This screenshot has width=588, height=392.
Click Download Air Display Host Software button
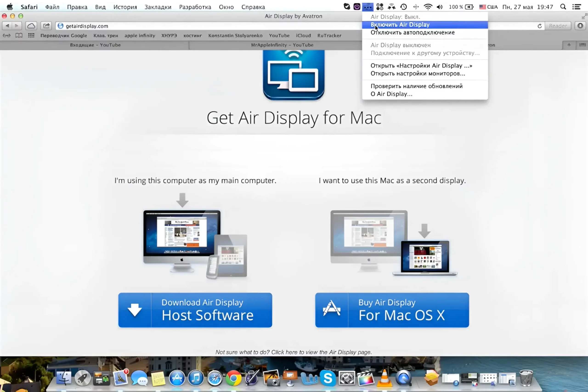195,310
